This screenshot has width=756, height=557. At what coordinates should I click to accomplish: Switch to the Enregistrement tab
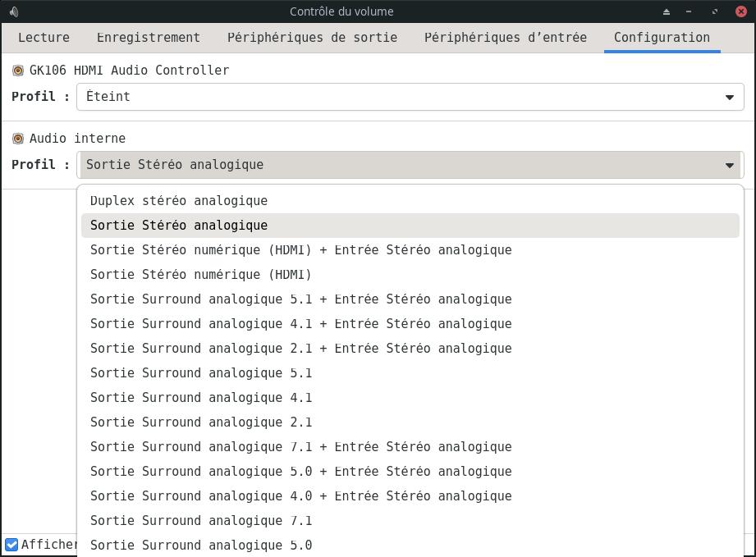tap(149, 38)
